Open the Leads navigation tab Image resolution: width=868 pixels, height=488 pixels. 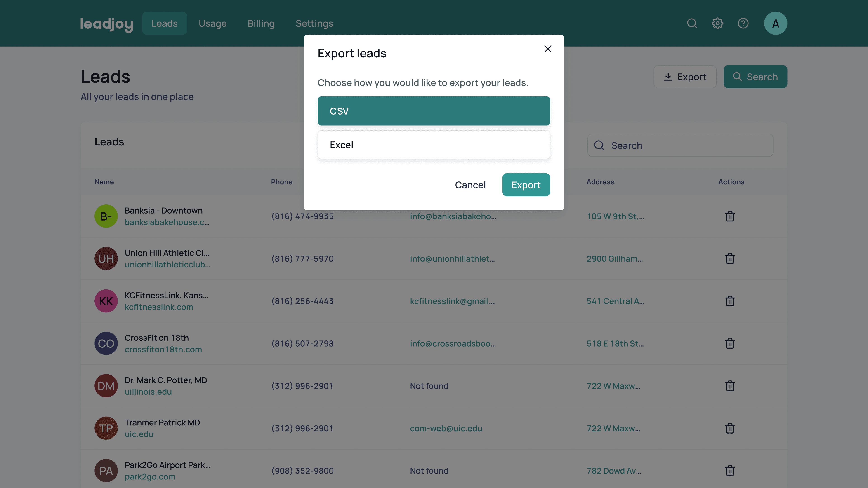point(164,23)
